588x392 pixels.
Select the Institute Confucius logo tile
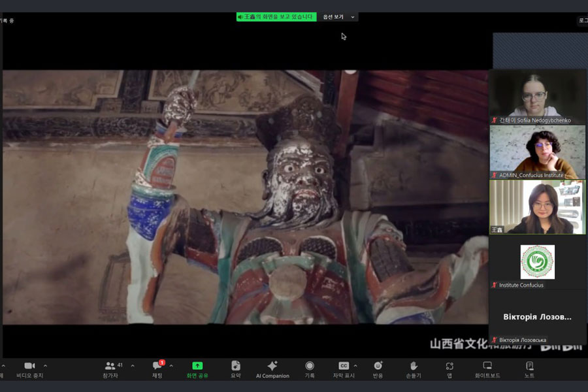pos(538,262)
